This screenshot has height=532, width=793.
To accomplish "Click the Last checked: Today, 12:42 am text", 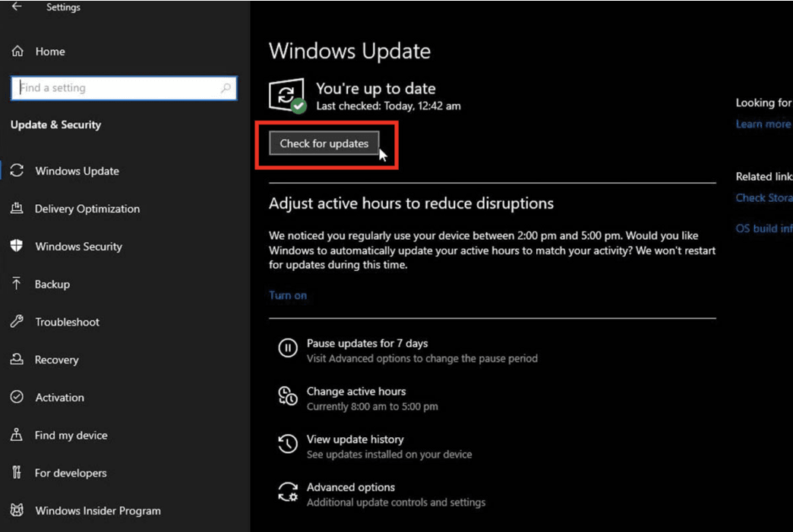I will pos(388,106).
